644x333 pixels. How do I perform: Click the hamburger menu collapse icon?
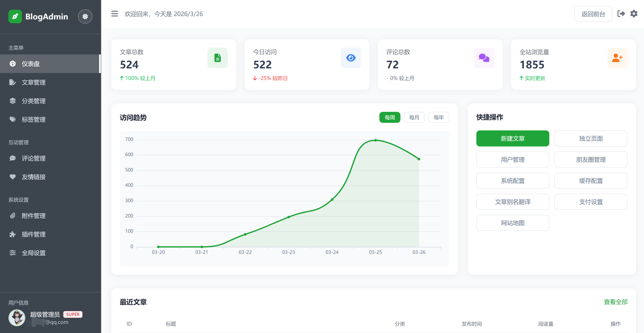pos(115,14)
